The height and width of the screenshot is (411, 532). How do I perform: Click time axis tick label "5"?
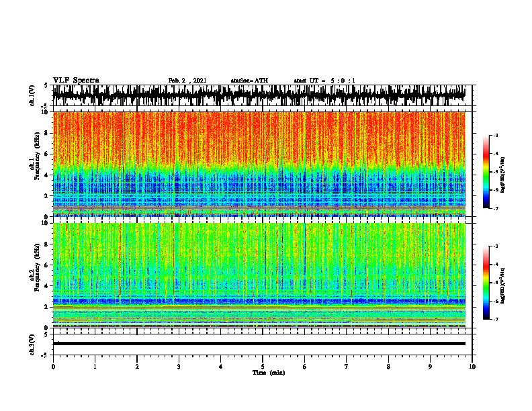263,367
